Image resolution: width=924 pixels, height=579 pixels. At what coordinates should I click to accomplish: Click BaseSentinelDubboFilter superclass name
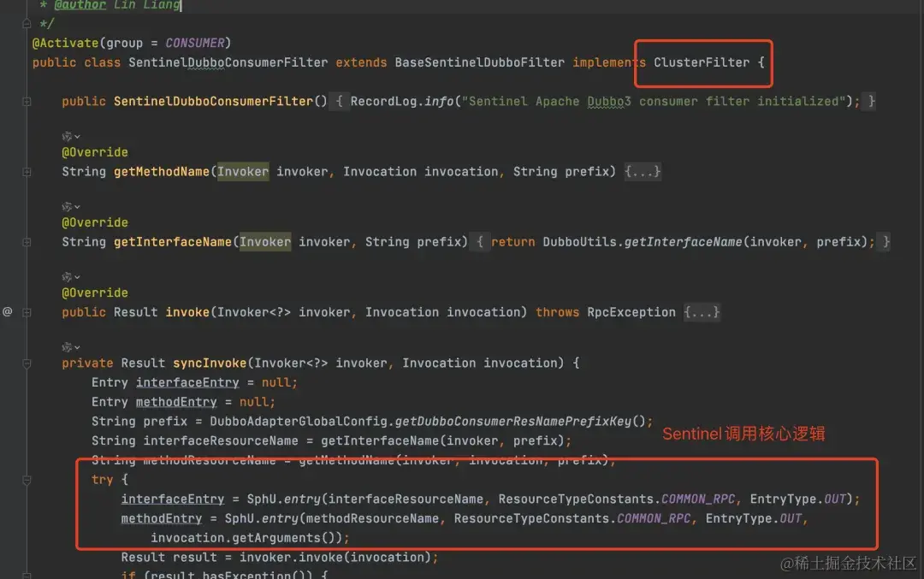tap(479, 62)
